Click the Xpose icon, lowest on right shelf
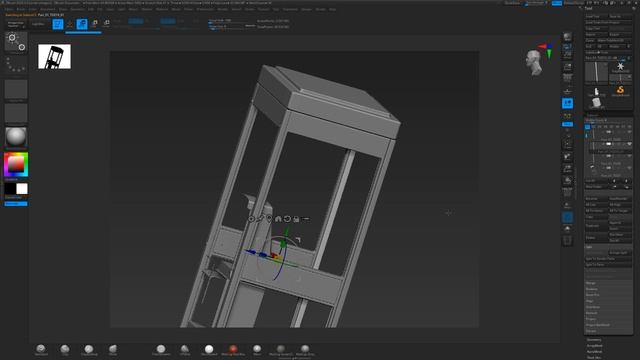Viewport: 640px width, 360px height. click(567, 241)
